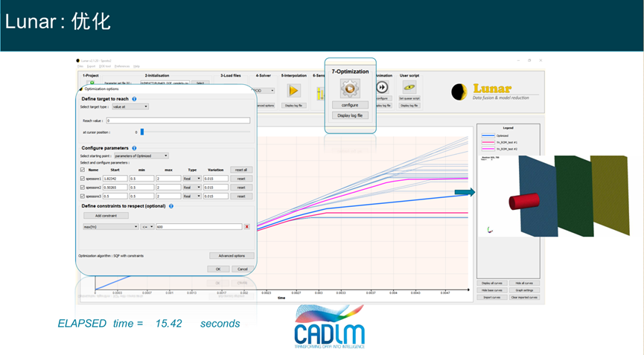The image size is (644, 355).
Task: Open Type dropdown for spessore3
Action: point(192,196)
